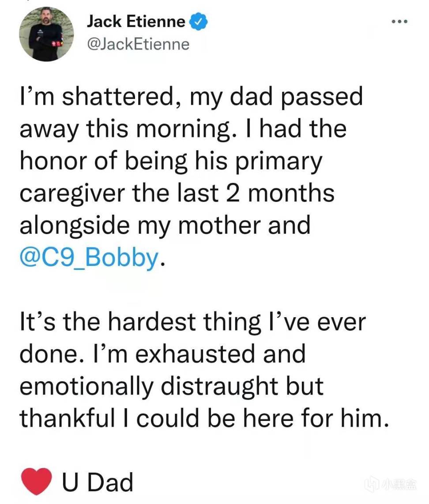Viewport: 429px width, 504px height.
Task: Click the line "thankful I could be here for him."
Action: coord(204,418)
